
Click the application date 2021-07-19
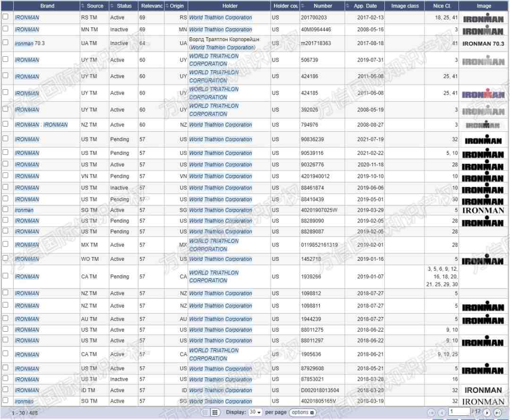(370, 139)
